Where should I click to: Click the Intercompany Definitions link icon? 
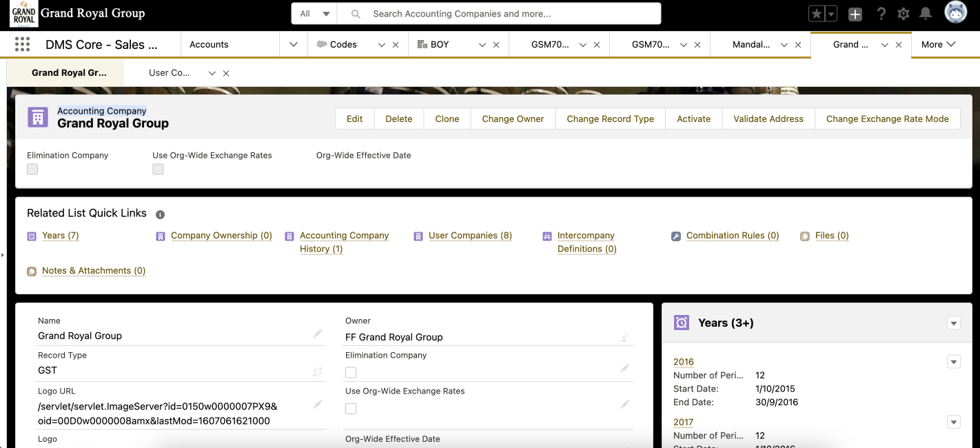click(x=547, y=236)
